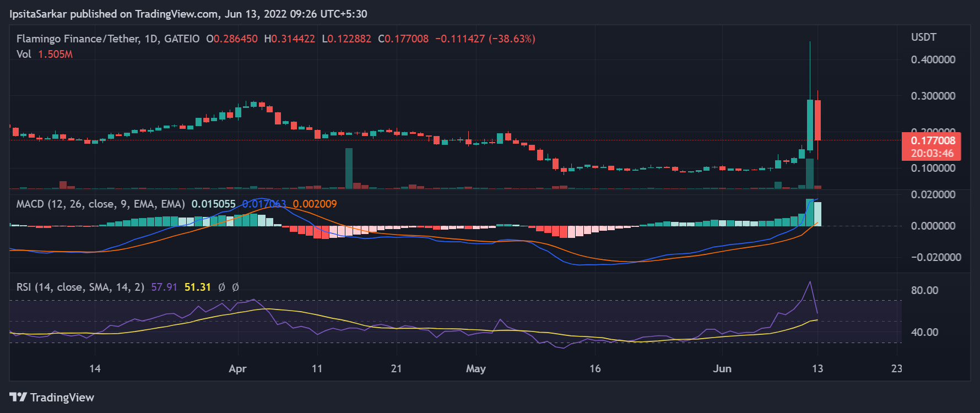
Task: Click the open price value 0.286450
Action: (x=235, y=39)
